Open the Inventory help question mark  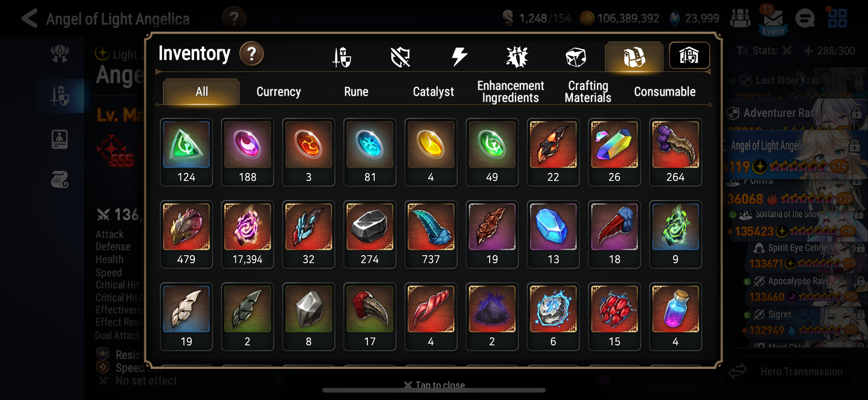pos(251,54)
